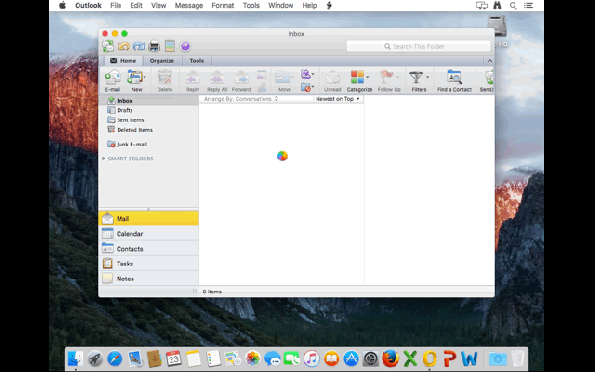595x372 pixels.
Task: Select the Inbox folder
Action: tap(148, 101)
